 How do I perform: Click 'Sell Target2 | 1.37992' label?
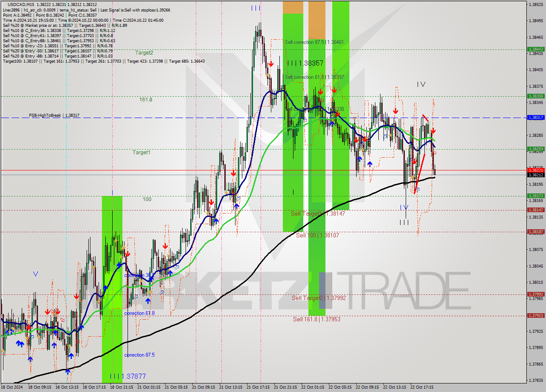[x=319, y=298]
